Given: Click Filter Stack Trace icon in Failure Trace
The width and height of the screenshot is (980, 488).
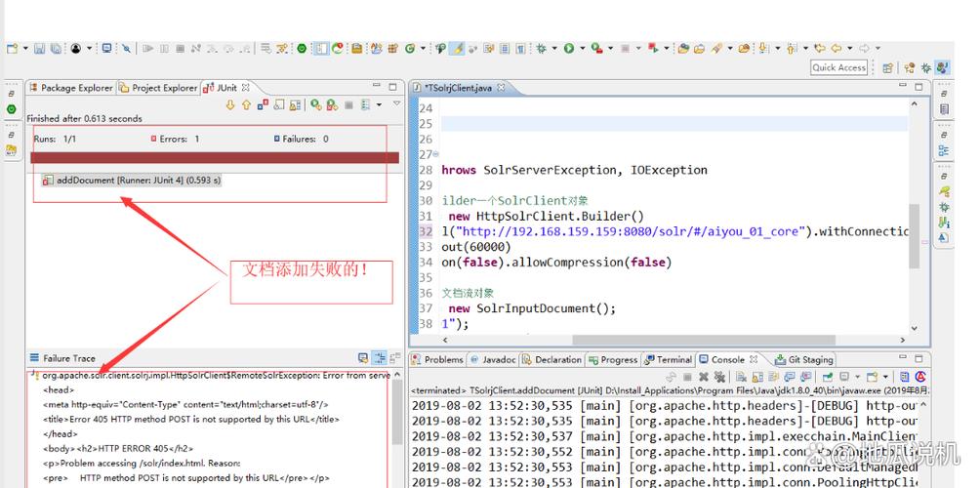Looking at the screenshot, I should click(x=380, y=358).
